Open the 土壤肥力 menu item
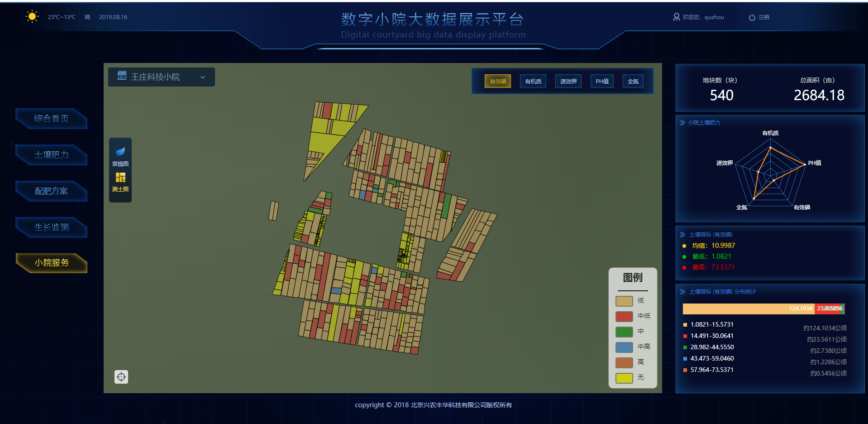 (51, 155)
